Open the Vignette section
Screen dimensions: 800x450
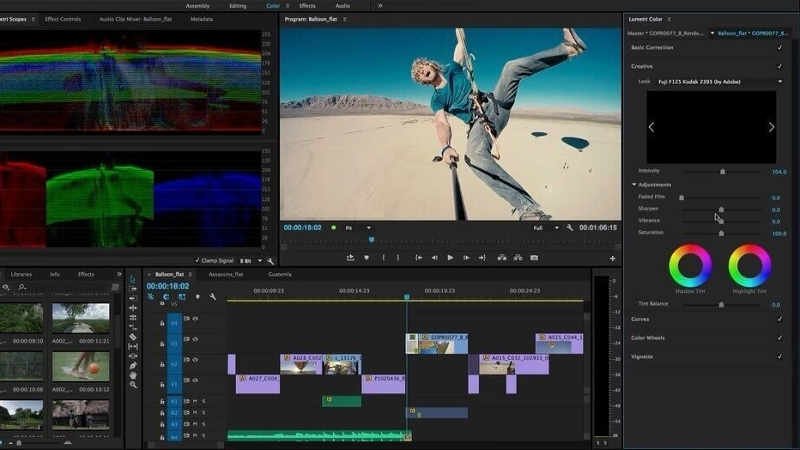pos(642,357)
